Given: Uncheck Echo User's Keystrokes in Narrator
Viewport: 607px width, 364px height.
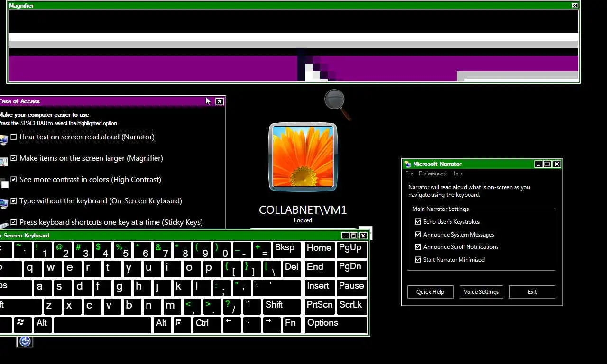Looking at the screenshot, I should pos(418,222).
